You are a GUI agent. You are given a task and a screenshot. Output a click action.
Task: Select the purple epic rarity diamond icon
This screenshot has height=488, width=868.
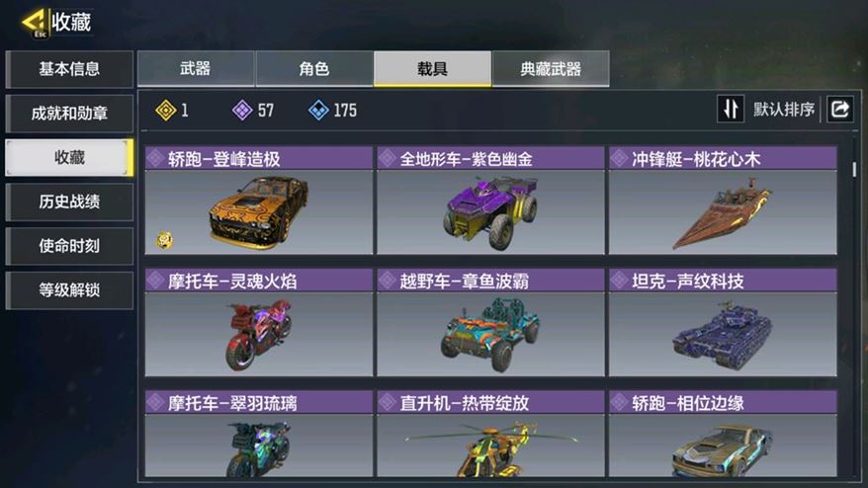[x=242, y=110]
